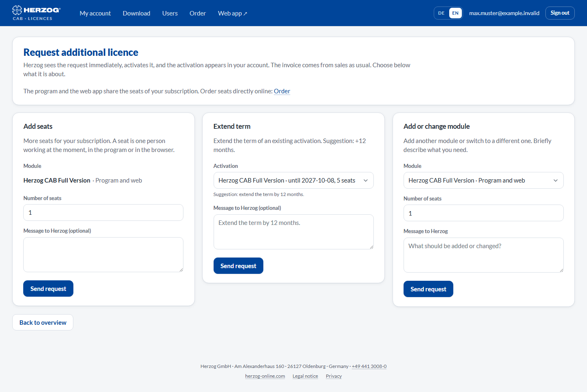Click the 'Suggestion: extend the term by 12 months.' hint
Viewport: 587px width, 392px height.
coord(259,194)
